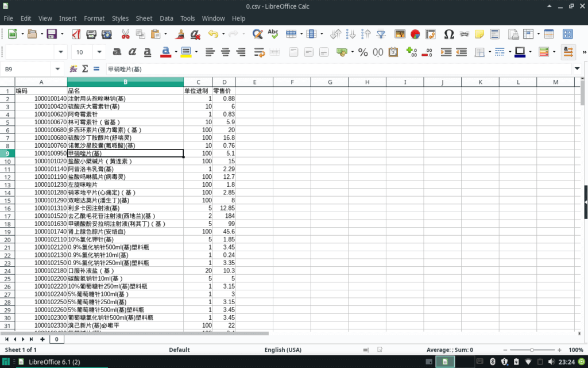Open the Data menu
Screen dimensions: 588x368
167,18
